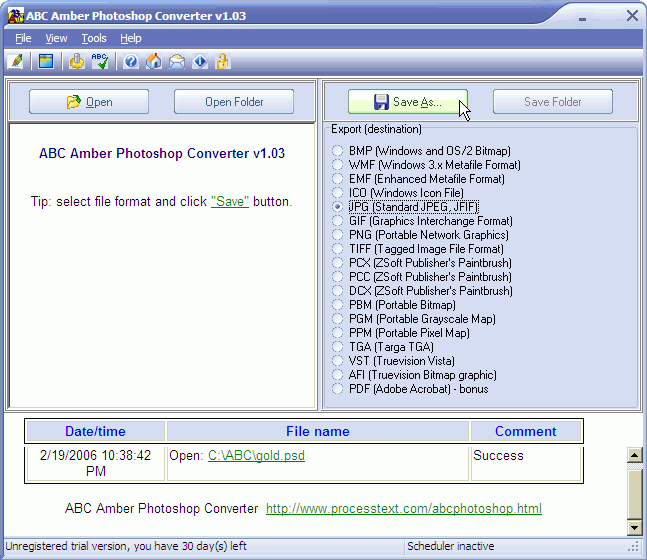Click the window resize grip corner
The image size is (647, 560).
point(633,547)
